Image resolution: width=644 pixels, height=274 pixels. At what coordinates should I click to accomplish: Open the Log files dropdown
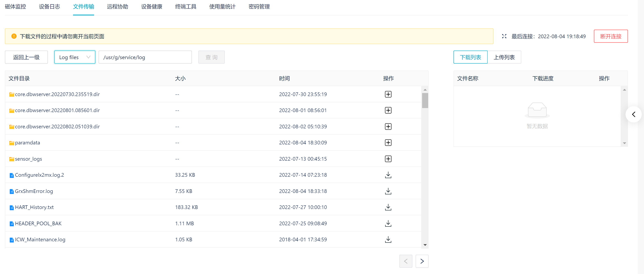pos(74,57)
